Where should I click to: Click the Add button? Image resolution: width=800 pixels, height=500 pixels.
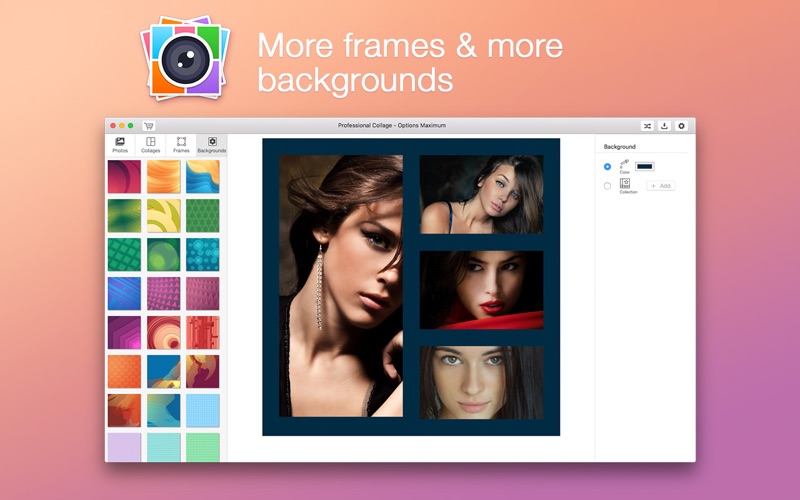pos(661,186)
